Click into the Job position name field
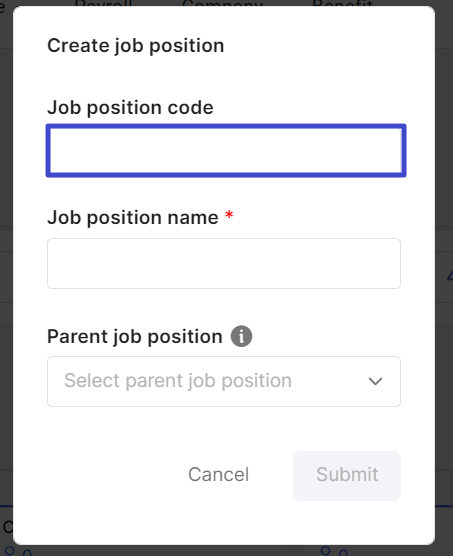The width and height of the screenshot is (453, 556). click(224, 263)
